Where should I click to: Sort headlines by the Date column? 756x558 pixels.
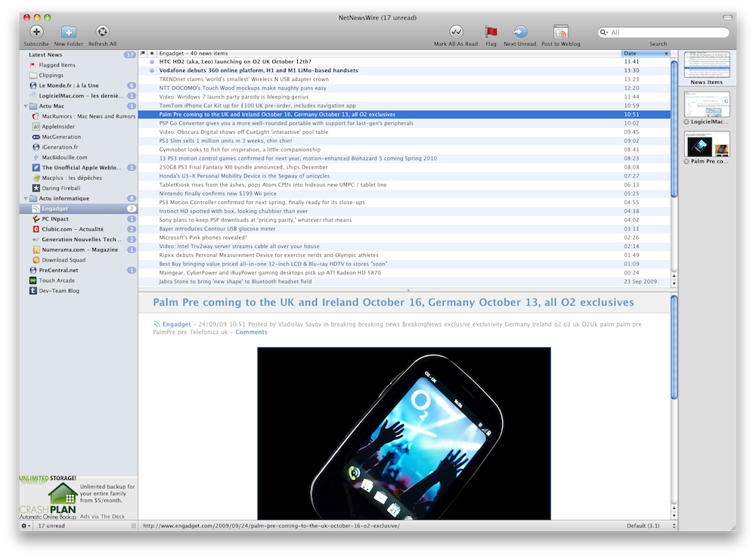(x=646, y=54)
